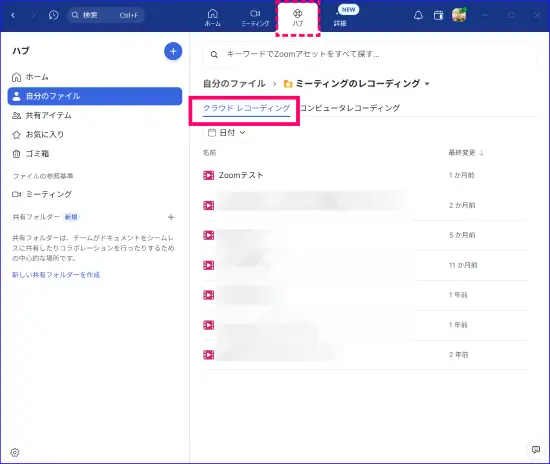Switch to クラウド レコーディング tab
This screenshot has width=550, height=464.
point(247,108)
